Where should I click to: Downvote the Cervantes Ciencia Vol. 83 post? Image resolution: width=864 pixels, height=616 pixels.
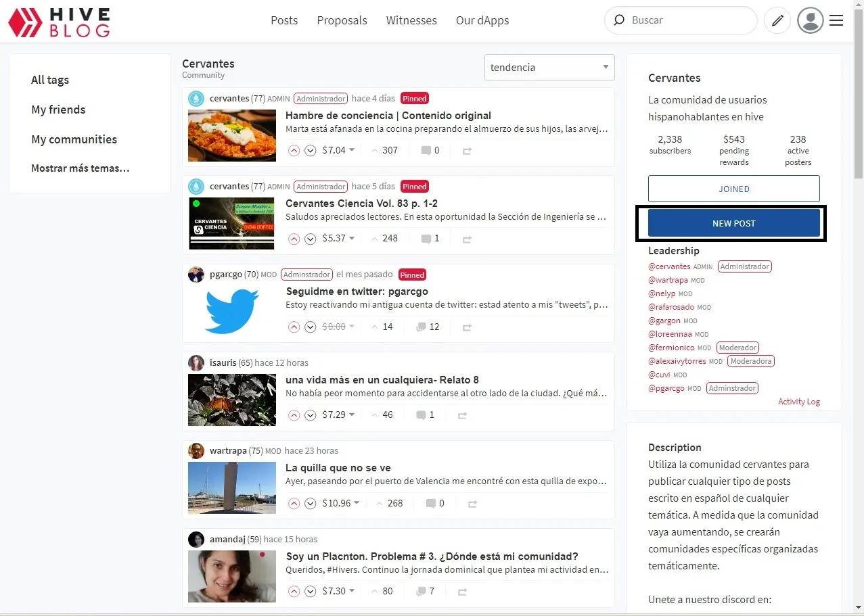310,239
